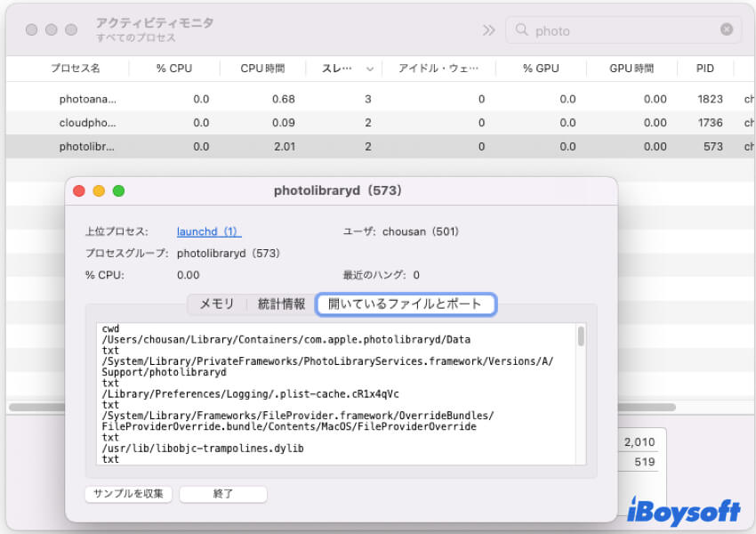Screen dimensions: 756x534
Task: Click the 終了 button
Action: 222,493
